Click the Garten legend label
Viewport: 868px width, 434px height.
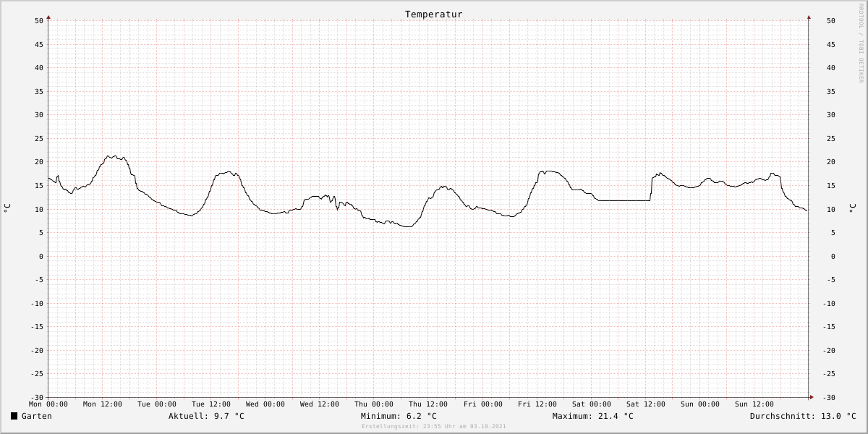tap(37, 416)
